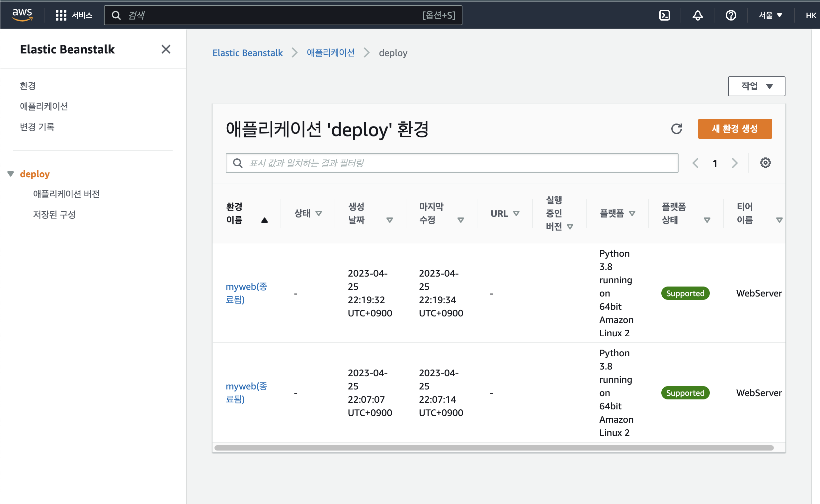Image resolution: width=820 pixels, height=504 pixels.
Task: Open myweb(종료됨) created at 22:07:07
Action: pos(247,393)
